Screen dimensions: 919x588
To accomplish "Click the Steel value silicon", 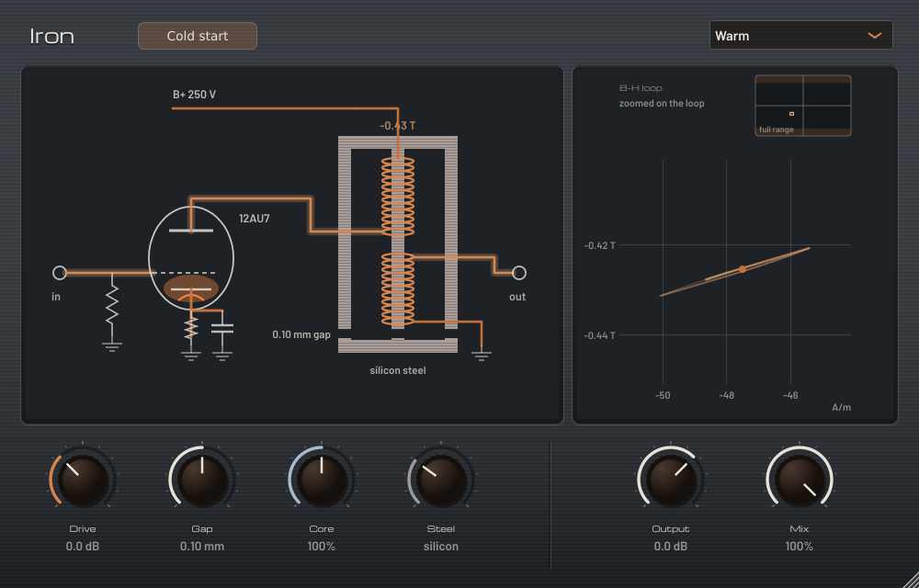I will click(441, 547).
